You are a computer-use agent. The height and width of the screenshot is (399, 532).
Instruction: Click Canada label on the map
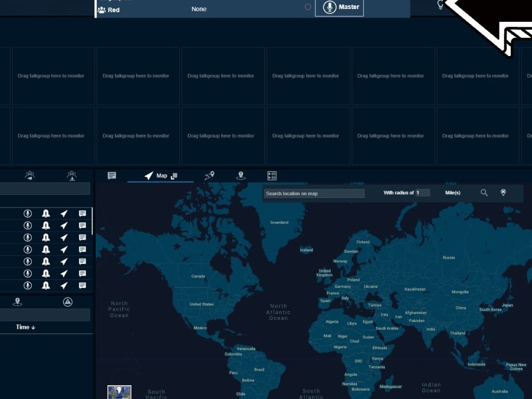click(198, 276)
